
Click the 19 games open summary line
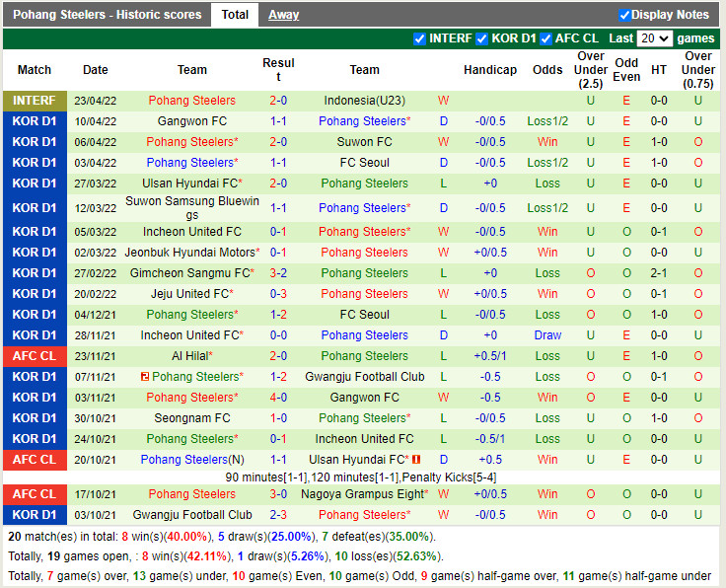pos(226,556)
